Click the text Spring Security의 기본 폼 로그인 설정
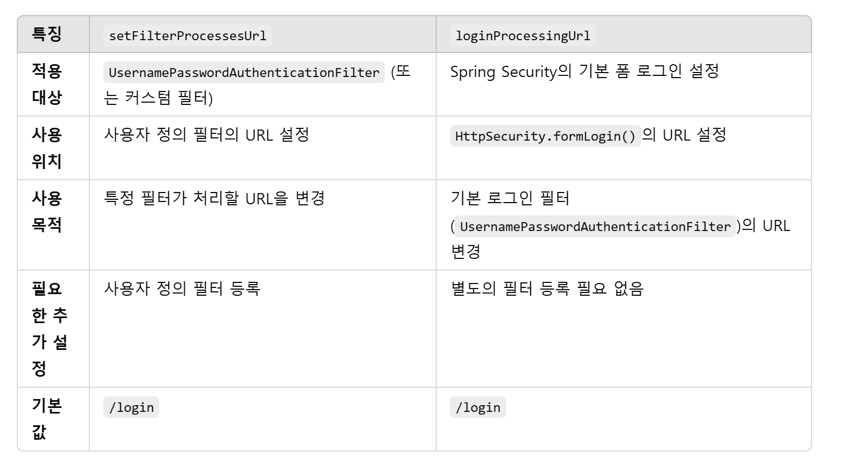The width and height of the screenshot is (868, 466). pos(584,71)
